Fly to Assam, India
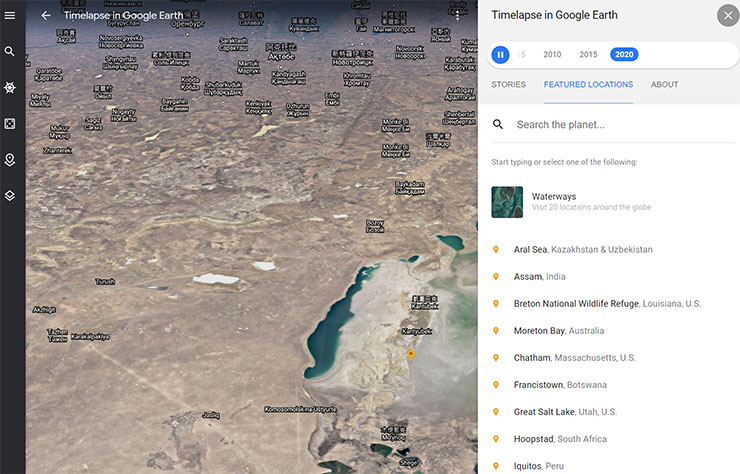The image size is (740, 474). coord(539,277)
